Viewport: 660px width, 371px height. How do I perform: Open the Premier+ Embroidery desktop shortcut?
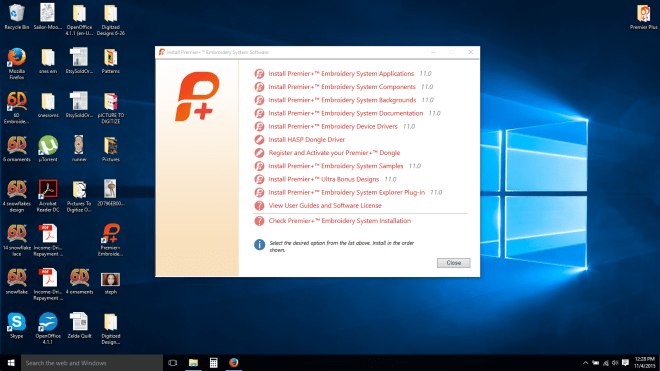point(111,240)
